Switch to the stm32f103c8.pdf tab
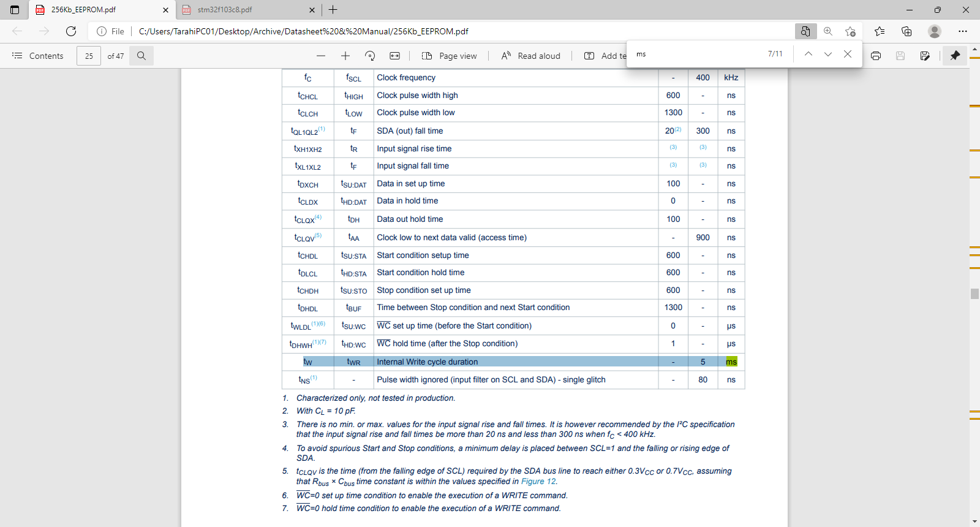Screen dimensions: 980x527 point(249,10)
